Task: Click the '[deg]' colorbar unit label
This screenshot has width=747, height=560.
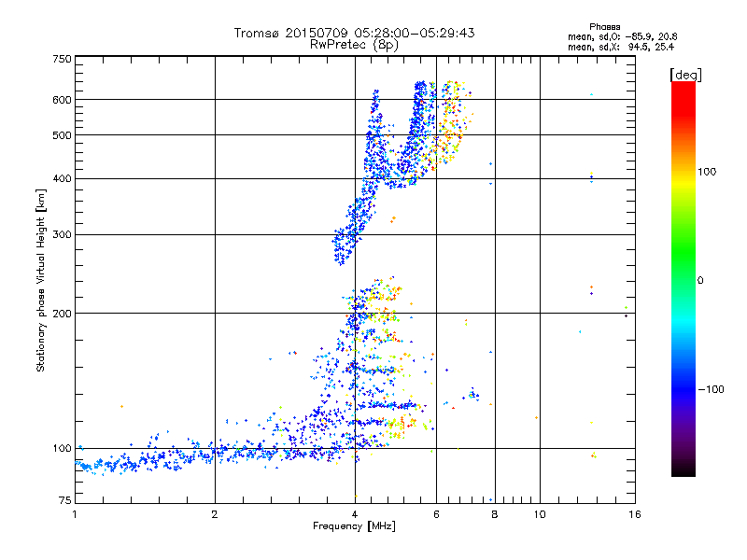Action: pos(685,75)
